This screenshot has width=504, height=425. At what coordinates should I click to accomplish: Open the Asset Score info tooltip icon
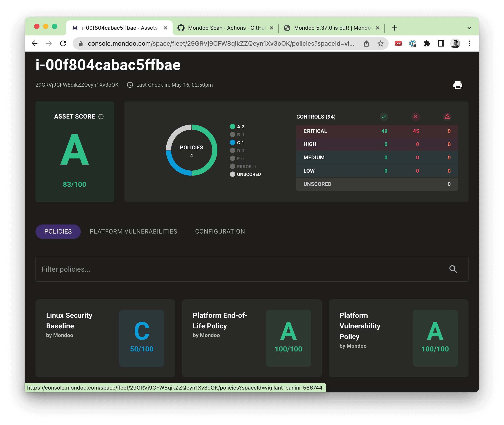pos(101,116)
